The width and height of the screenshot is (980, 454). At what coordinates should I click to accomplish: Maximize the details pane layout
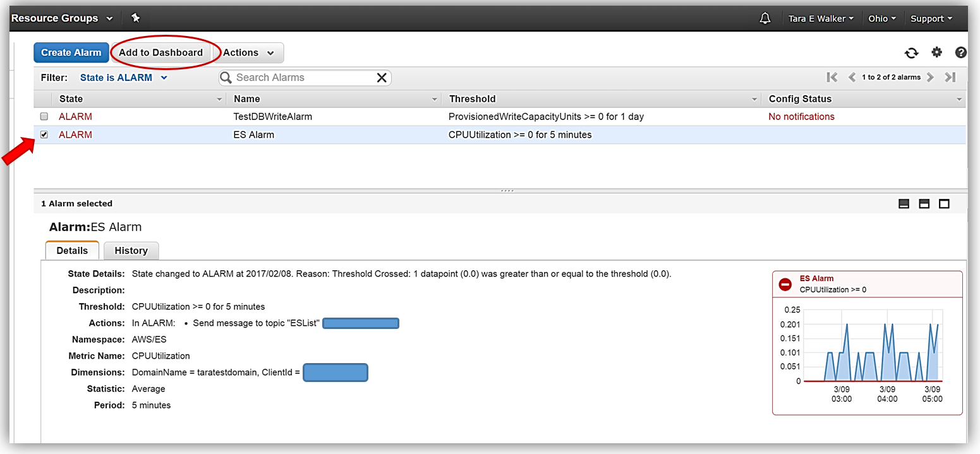[944, 203]
